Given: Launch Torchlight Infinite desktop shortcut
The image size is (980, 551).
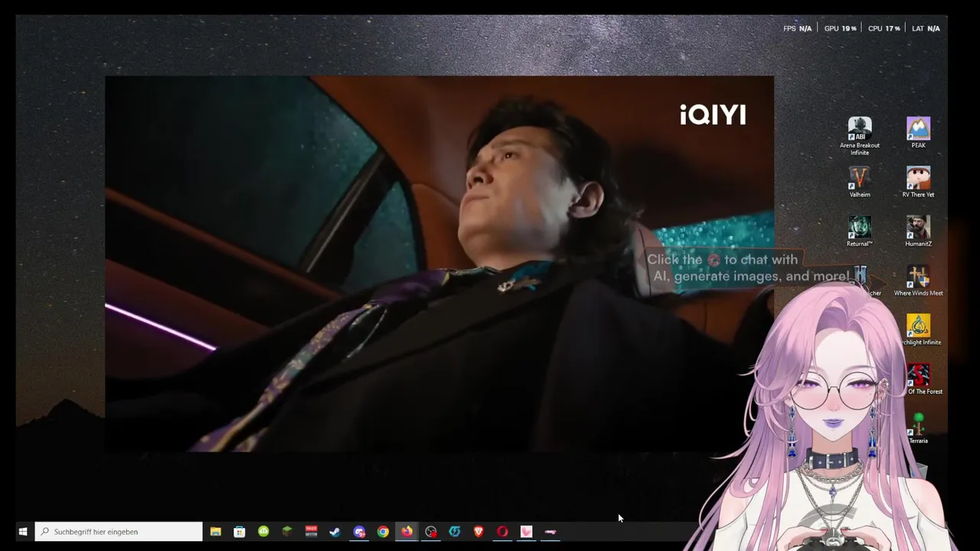Looking at the screenshot, I should click(919, 330).
